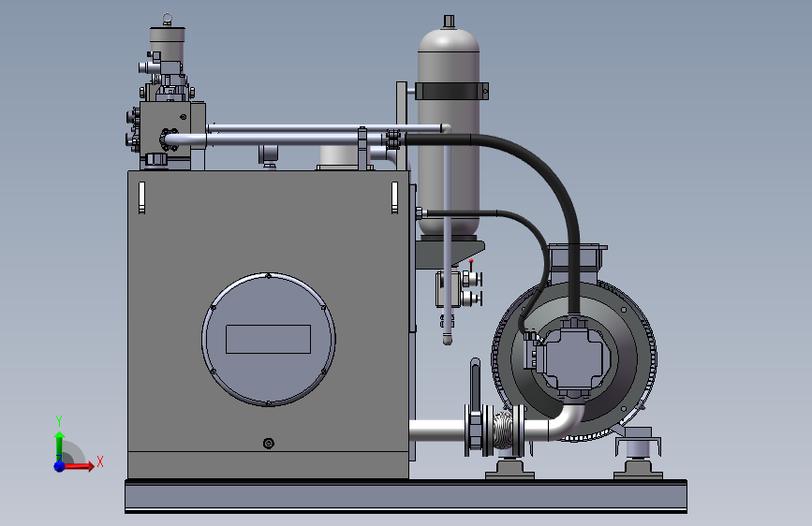Pick the right level gauge slot on tank

pyautogui.click(x=394, y=197)
